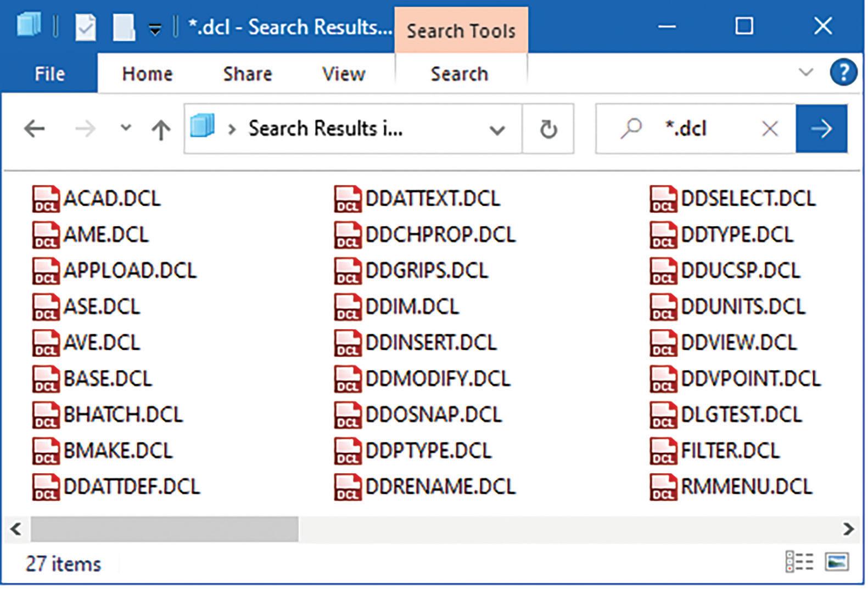
Task: Click the 27 items status text
Action: click(x=64, y=564)
